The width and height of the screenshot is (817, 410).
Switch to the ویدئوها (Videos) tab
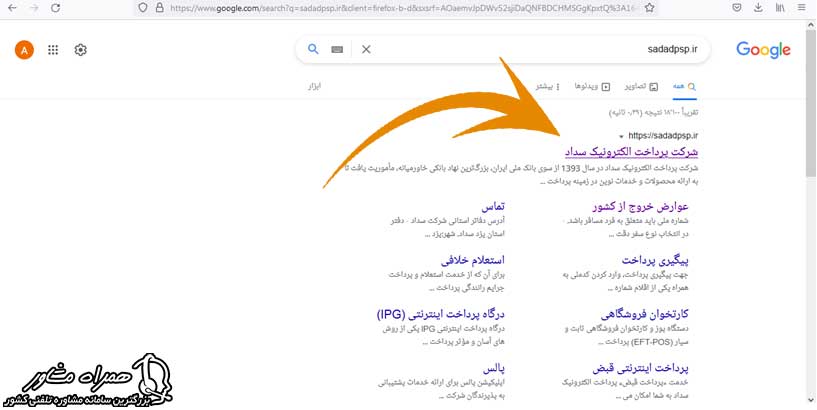pyautogui.click(x=592, y=86)
